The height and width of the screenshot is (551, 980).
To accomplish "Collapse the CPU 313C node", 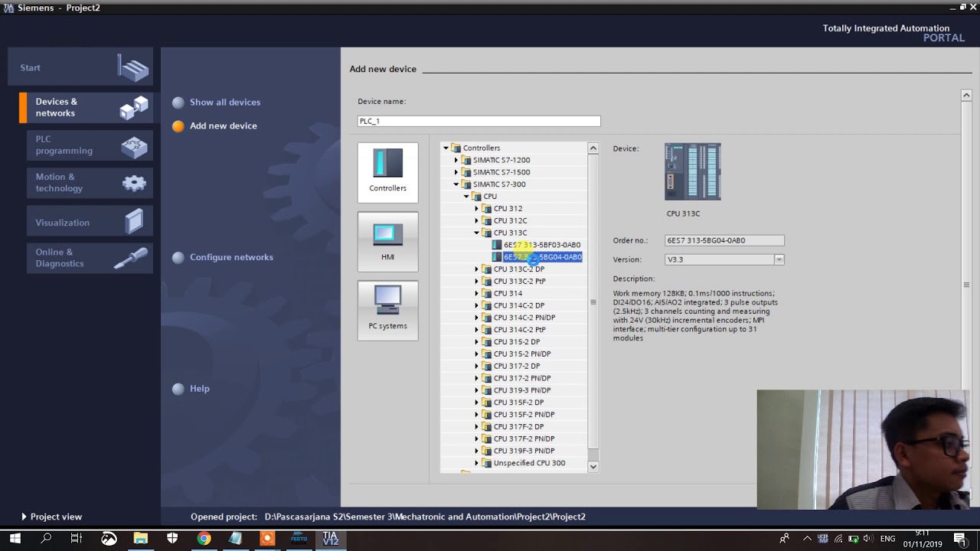I will [476, 233].
